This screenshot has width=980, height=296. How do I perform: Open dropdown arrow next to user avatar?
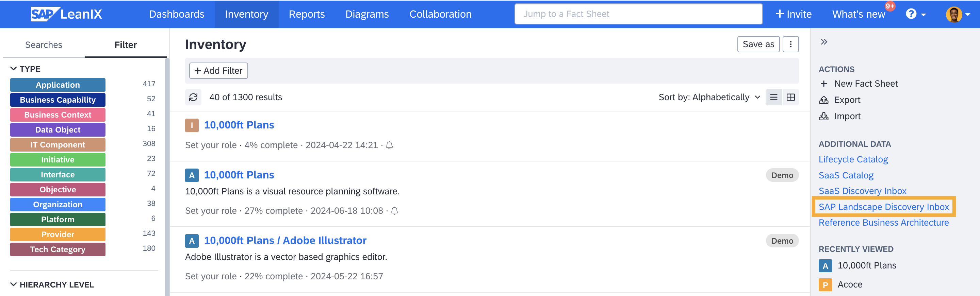pyautogui.click(x=968, y=14)
